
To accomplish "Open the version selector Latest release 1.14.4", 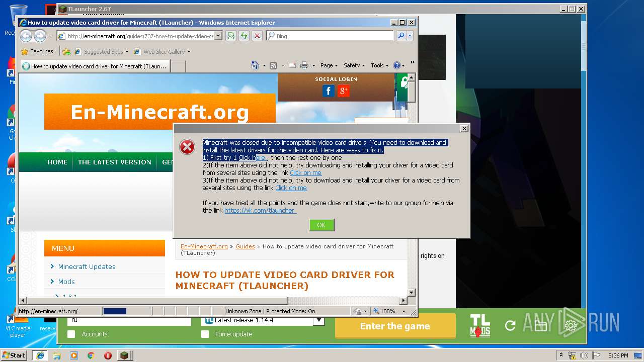I will click(x=263, y=320).
